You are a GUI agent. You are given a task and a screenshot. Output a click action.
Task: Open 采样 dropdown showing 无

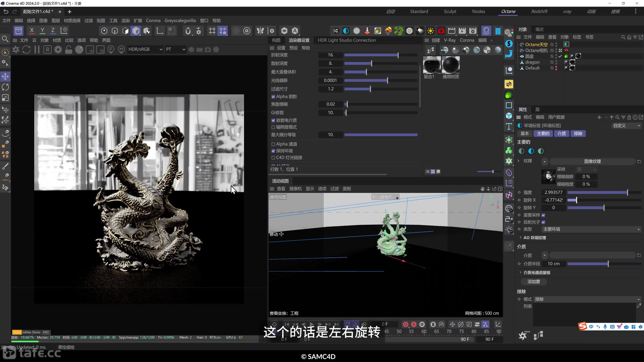tap(586, 169)
